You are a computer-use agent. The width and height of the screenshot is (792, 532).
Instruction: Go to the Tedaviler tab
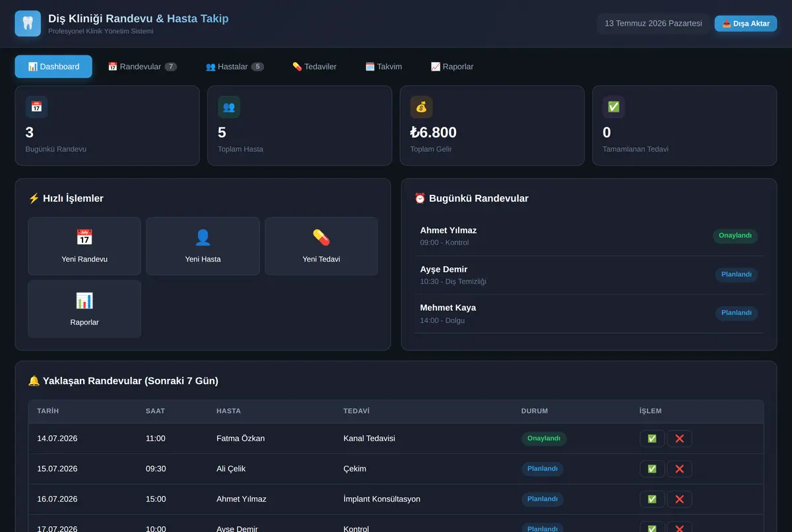314,67
